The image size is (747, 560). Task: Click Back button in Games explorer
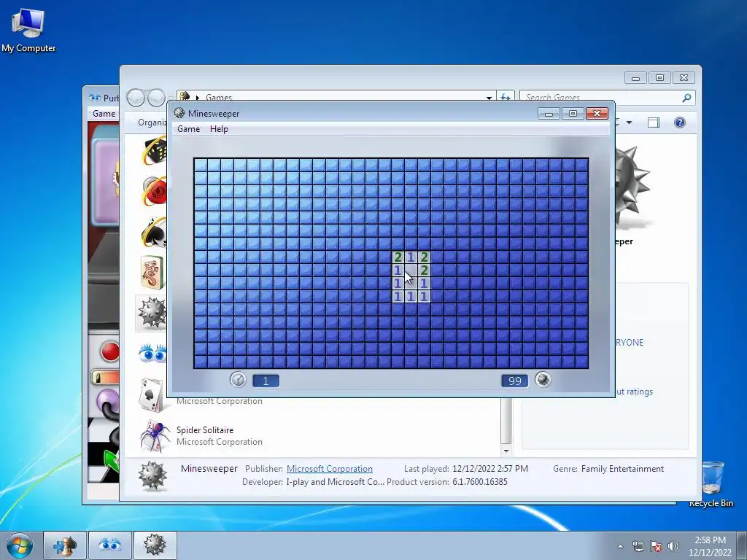click(x=136, y=98)
